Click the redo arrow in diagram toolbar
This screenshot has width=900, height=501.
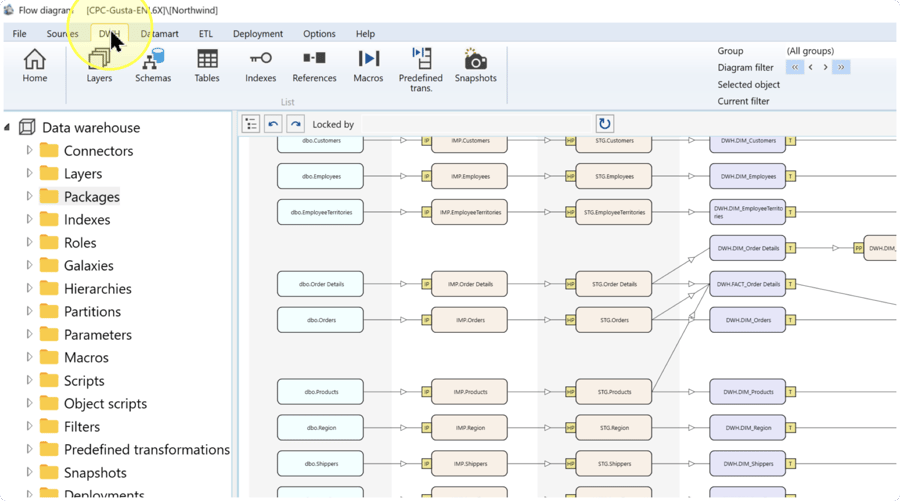pos(295,124)
